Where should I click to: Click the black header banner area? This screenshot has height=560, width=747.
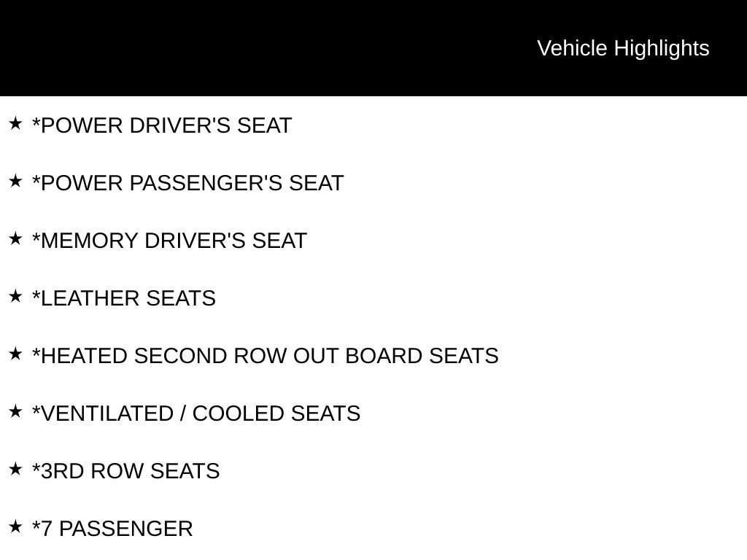(x=373, y=48)
